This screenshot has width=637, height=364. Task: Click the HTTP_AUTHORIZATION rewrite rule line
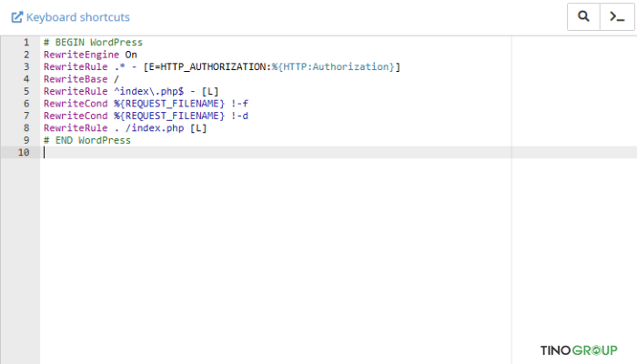pyautogui.click(x=222, y=66)
